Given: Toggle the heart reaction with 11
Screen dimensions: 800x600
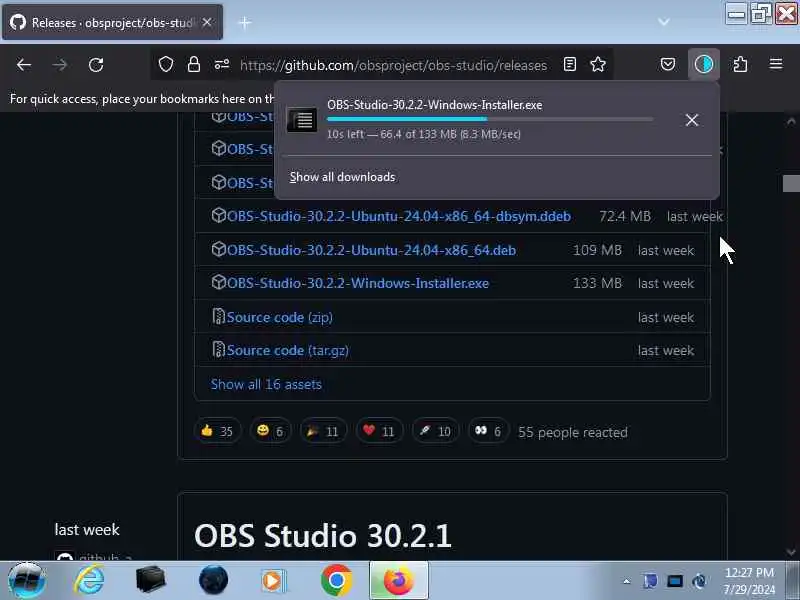Looking at the screenshot, I should (x=379, y=431).
